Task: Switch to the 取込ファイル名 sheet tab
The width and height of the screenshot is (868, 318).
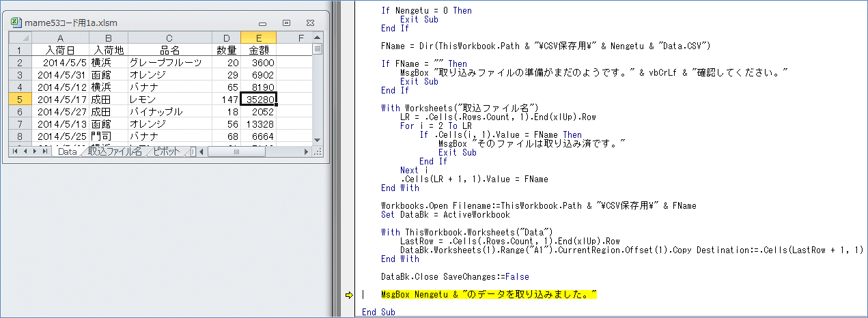Action: pyautogui.click(x=115, y=151)
